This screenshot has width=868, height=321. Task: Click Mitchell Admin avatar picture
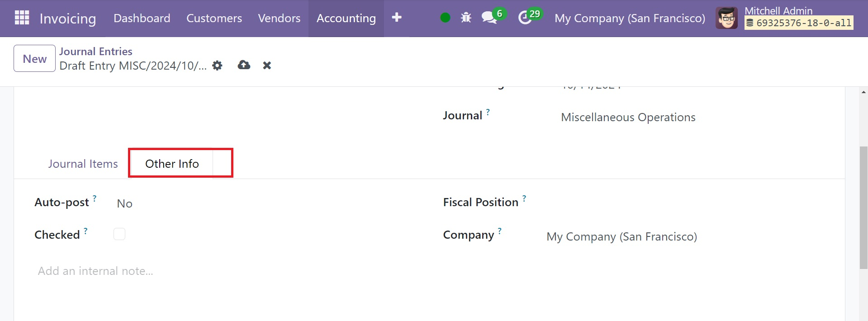point(726,18)
